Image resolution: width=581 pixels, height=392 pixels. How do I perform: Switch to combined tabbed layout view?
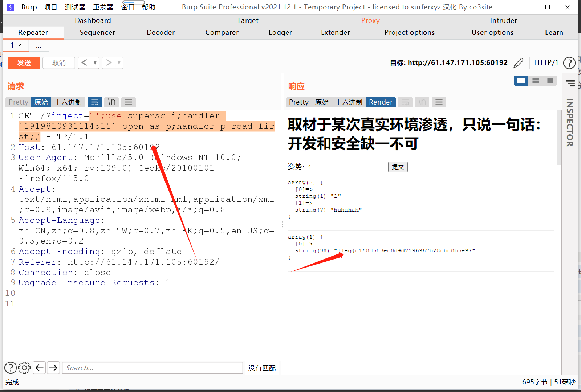550,81
